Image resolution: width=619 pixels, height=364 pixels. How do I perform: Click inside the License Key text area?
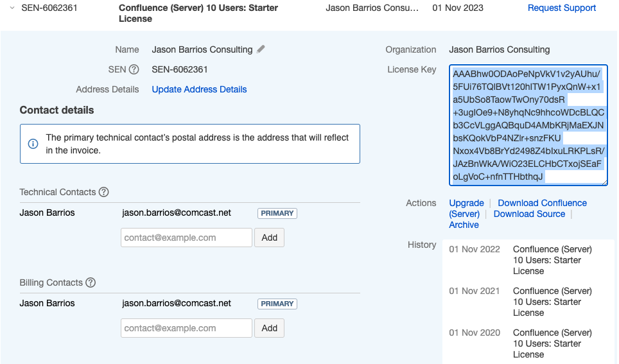[x=528, y=125]
